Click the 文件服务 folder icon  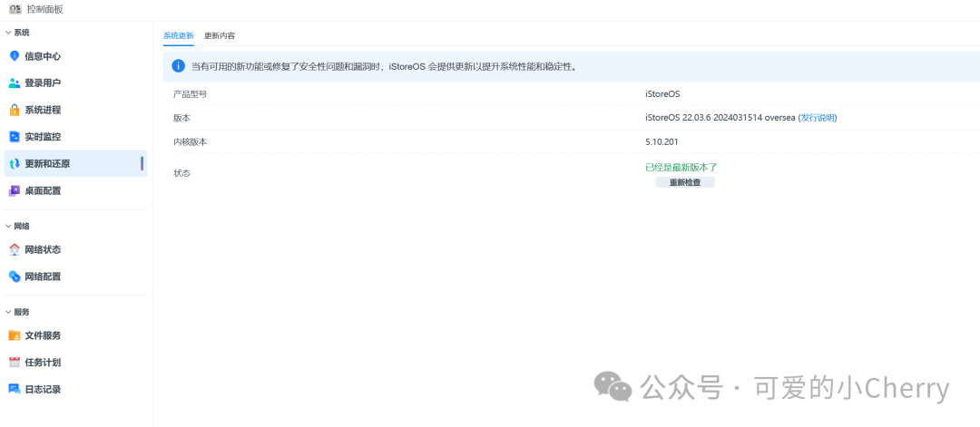pyautogui.click(x=15, y=335)
